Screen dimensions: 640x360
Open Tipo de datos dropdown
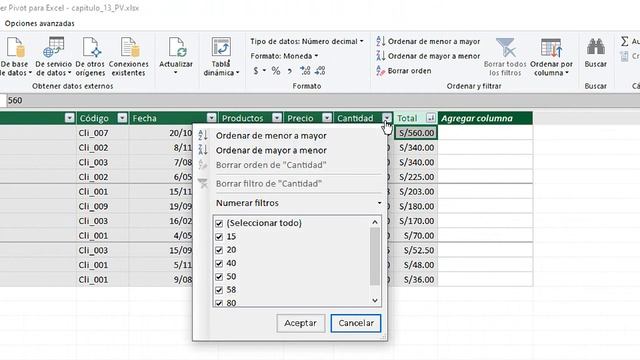pyautogui.click(x=307, y=41)
